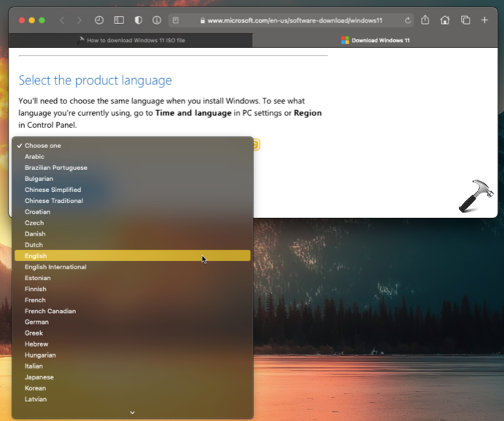Select Czech from language list
Viewport: 504px width, 421px height.
pyautogui.click(x=132, y=223)
